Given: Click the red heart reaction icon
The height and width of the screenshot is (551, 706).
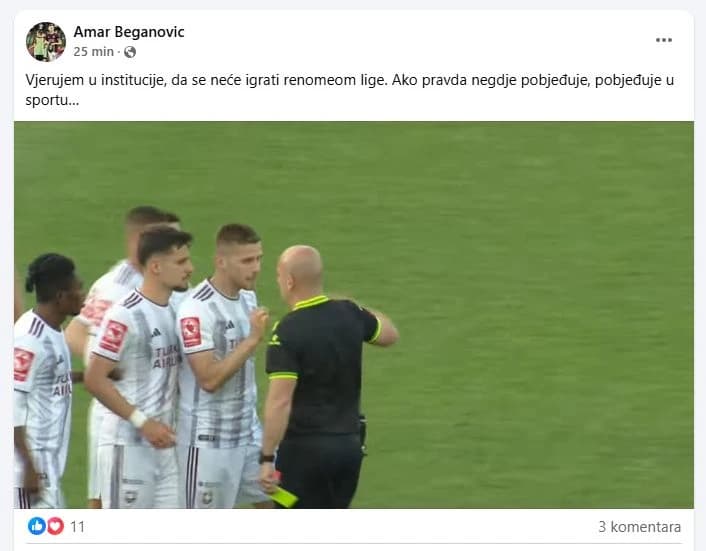Looking at the screenshot, I should click(55, 526).
